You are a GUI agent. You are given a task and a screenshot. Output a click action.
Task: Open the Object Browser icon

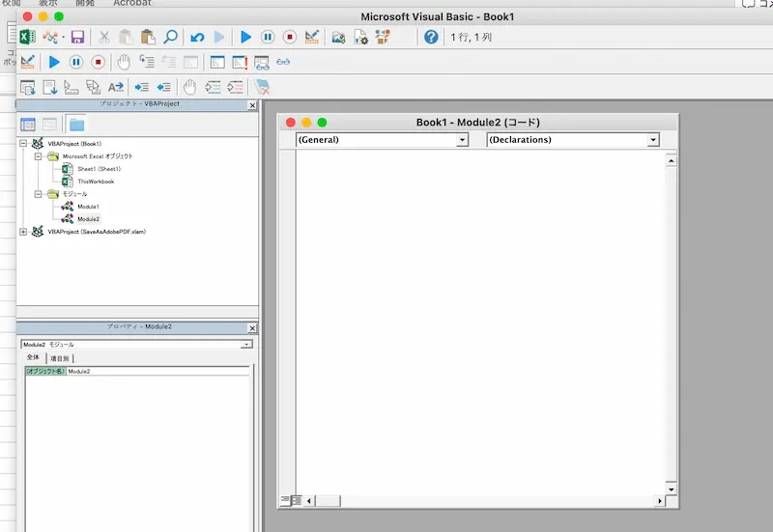click(x=383, y=37)
